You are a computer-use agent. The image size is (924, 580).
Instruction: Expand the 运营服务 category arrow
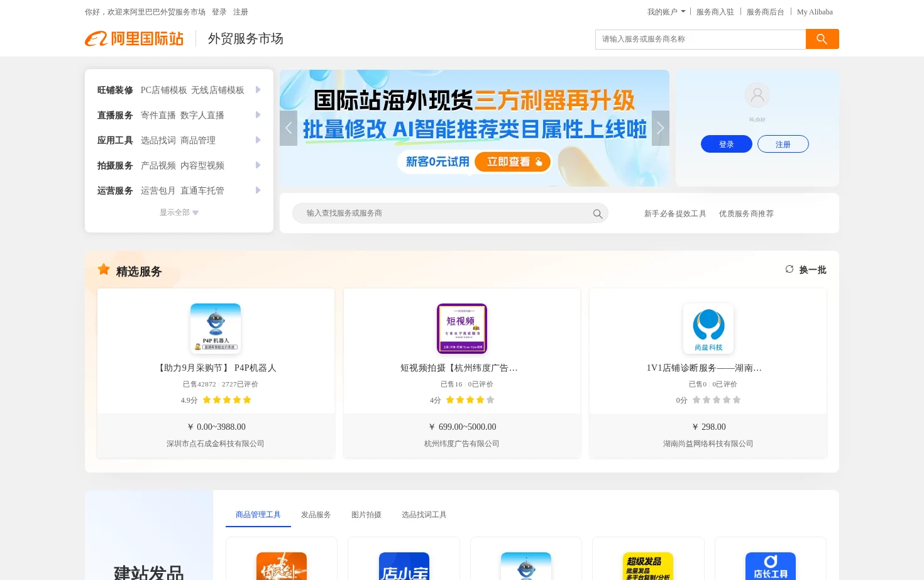(x=258, y=190)
